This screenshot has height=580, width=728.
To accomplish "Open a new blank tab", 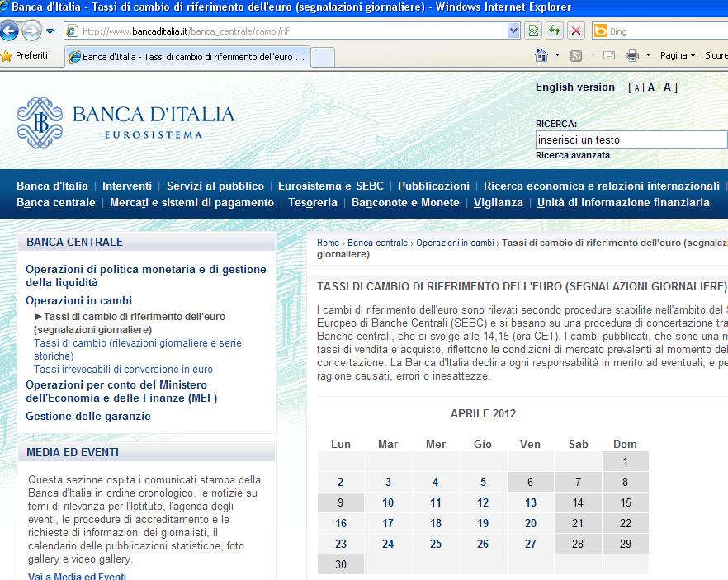I will pyautogui.click(x=323, y=58).
